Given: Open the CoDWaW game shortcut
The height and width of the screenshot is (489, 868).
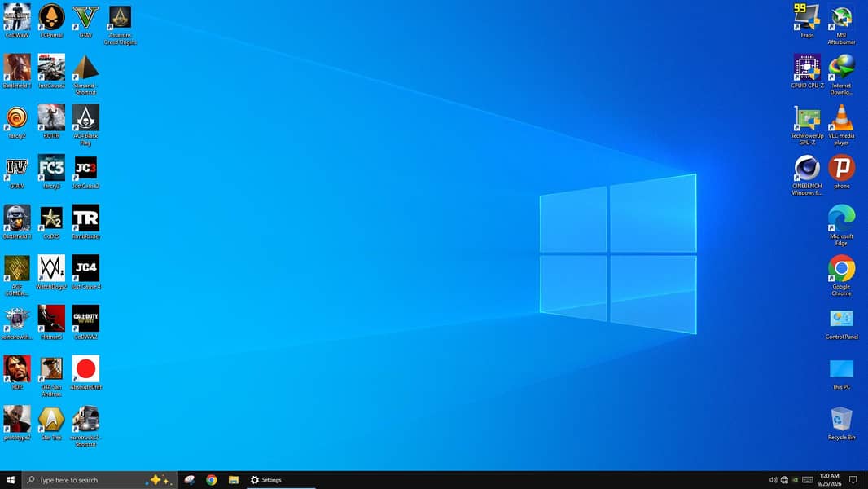Looking at the screenshot, I should [17, 17].
